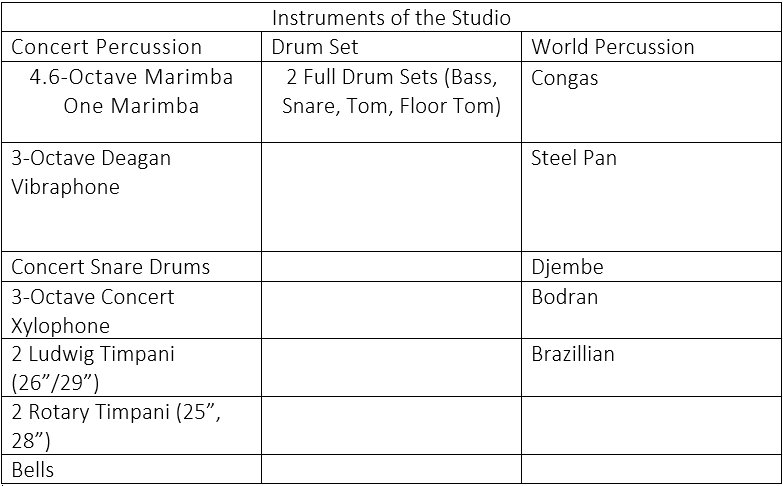Click the Concert Snare Drums cell
Image resolution: width=783 pixels, height=486 pixels.
click(131, 267)
